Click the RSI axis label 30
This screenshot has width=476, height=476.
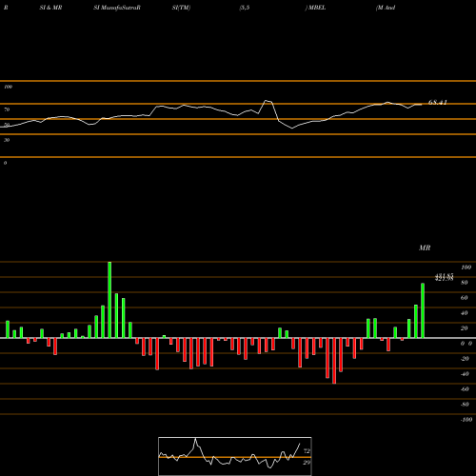point(7,140)
